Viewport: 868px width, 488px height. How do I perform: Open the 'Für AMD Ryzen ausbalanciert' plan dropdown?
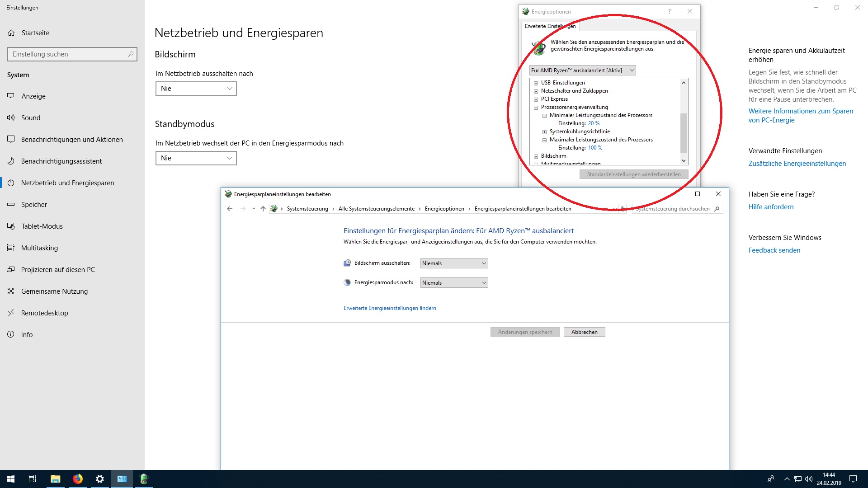582,70
